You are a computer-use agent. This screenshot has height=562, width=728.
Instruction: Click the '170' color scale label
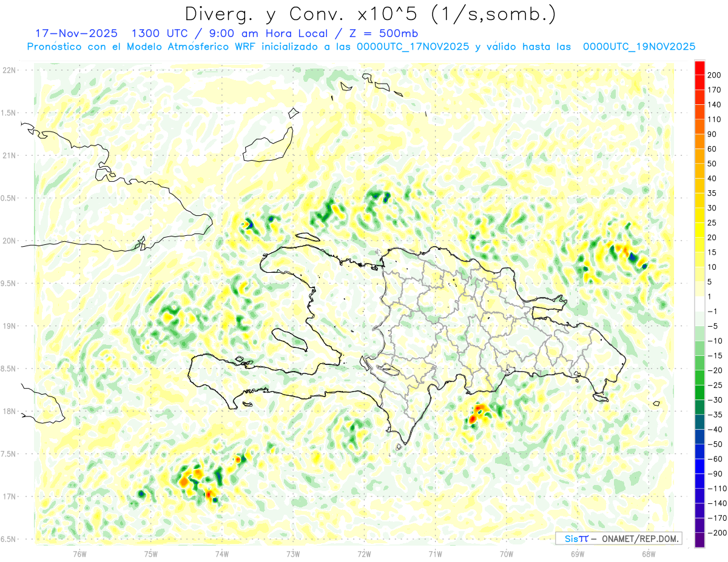(x=714, y=90)
